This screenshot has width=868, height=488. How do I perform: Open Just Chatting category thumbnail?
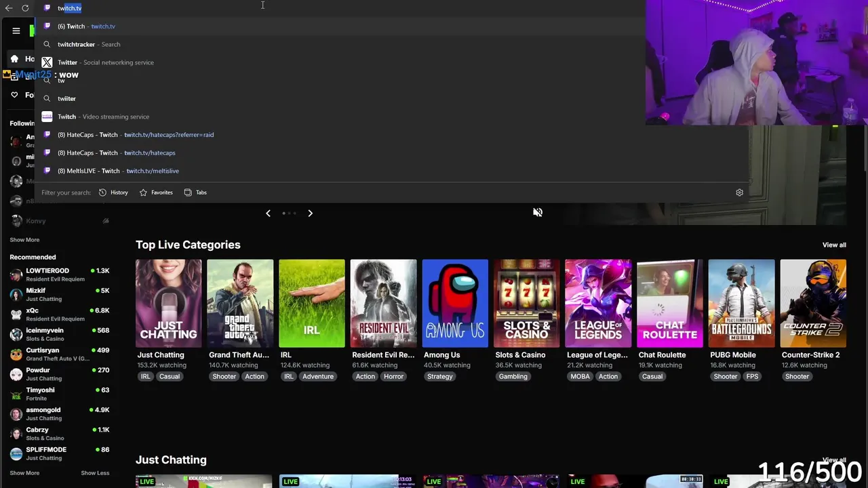click(168, 303)
